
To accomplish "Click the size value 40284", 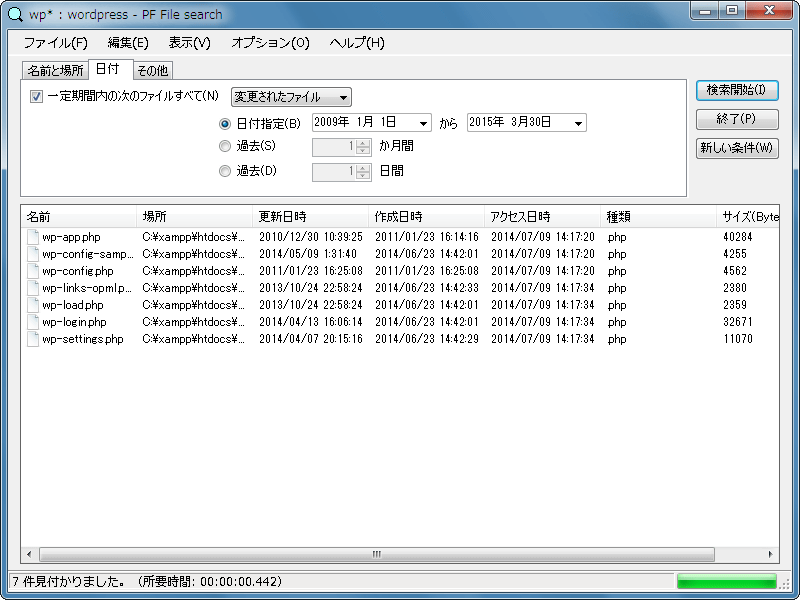I will [x=738, y=237].
